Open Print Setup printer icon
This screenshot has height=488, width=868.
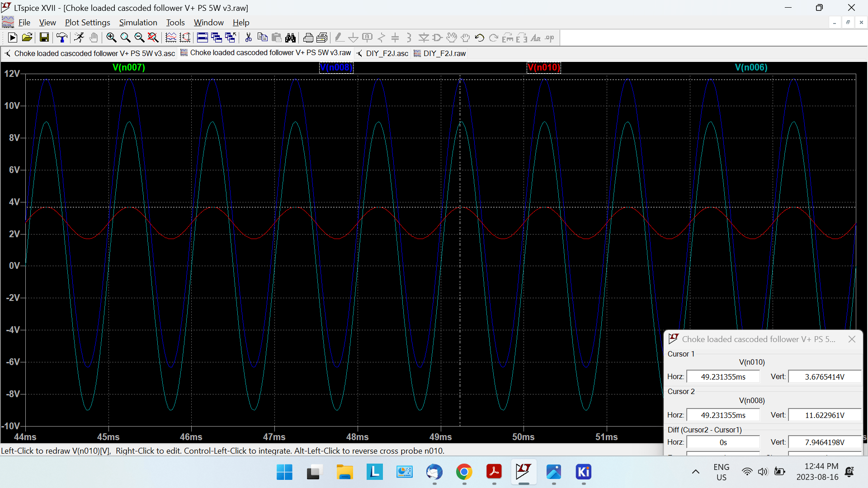tap(308, 38)
